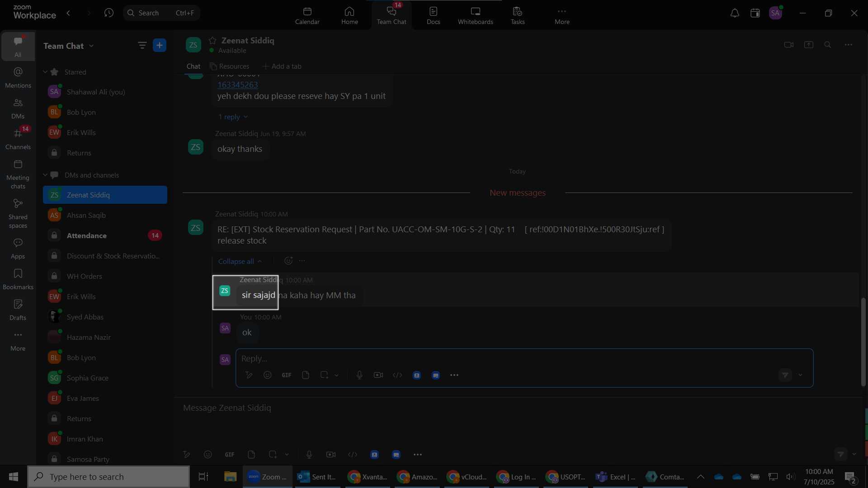Click the chat vertical scrollbar
The image size is (868, 488).
pyautogui.click(x=863, y=342)
